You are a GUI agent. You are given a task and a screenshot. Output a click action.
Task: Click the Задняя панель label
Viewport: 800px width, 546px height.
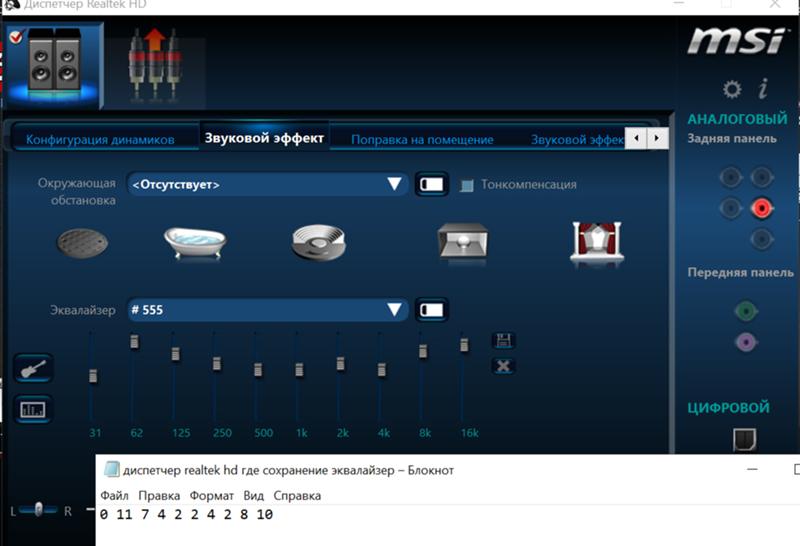pos(732,139)
